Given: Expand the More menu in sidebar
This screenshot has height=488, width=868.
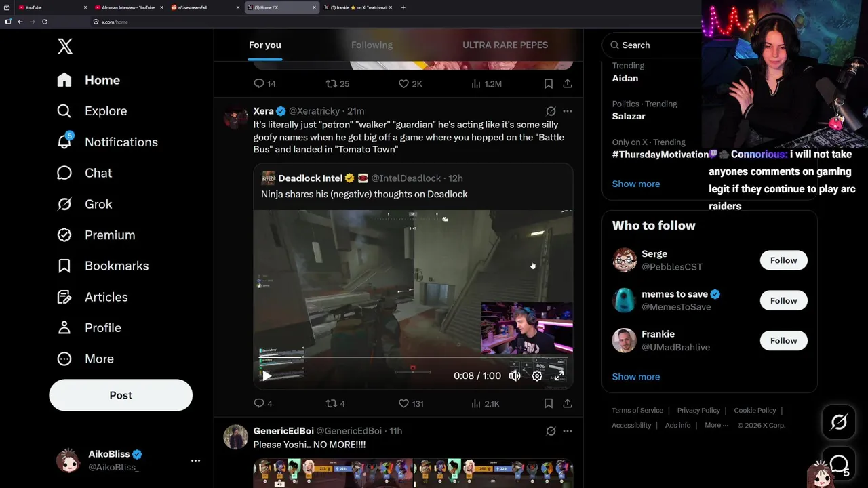Looking at the screenshot, I should 85,359.
